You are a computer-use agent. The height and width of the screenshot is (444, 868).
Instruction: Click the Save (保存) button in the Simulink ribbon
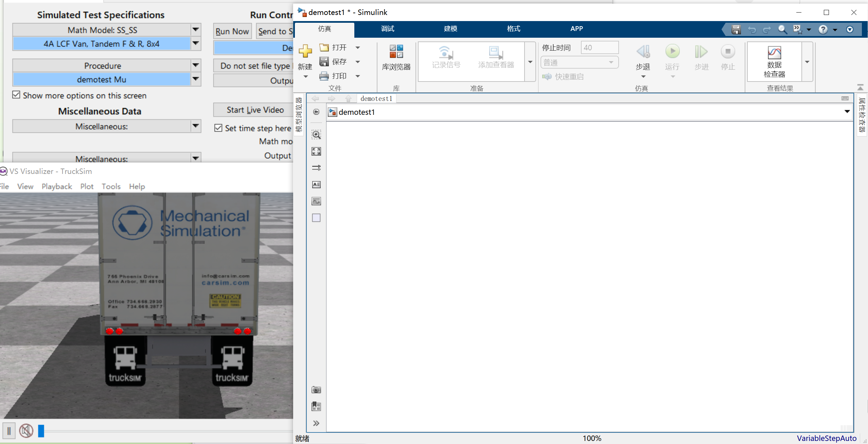click(x=334, y=61)
